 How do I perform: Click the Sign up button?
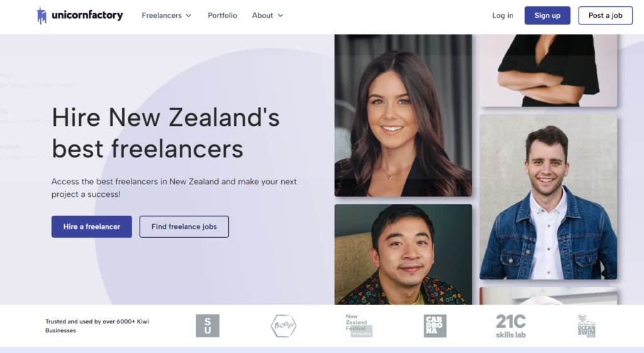click(547, 16)
